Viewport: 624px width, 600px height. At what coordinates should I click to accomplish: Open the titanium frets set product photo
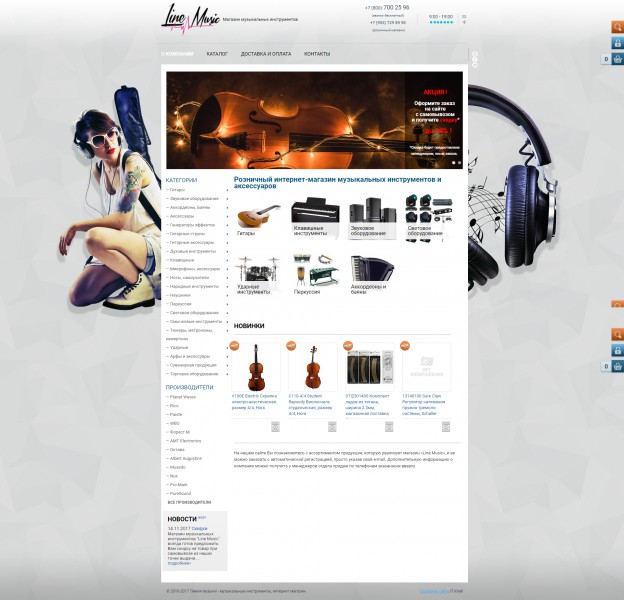tap(370, 367)
